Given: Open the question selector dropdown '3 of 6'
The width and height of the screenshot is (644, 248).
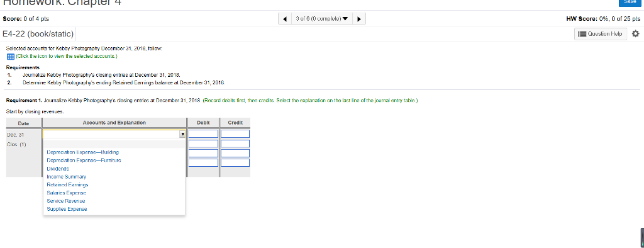Looking at the screenshot, I should pos(322,19).
